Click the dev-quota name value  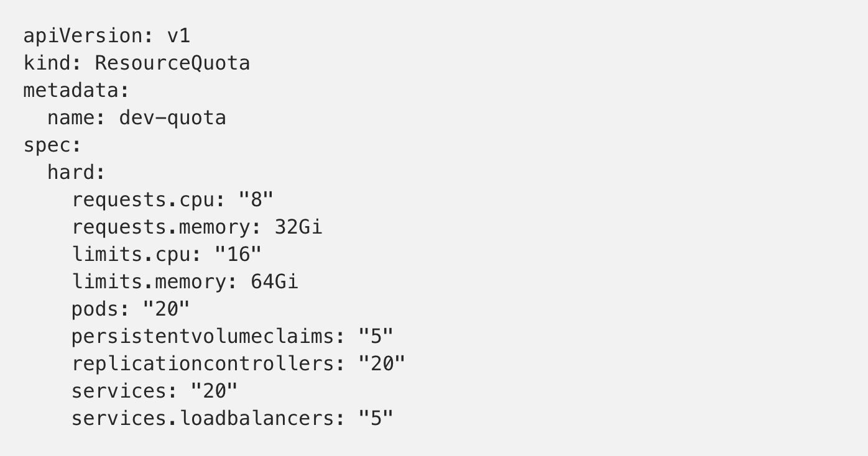point(172,118)
